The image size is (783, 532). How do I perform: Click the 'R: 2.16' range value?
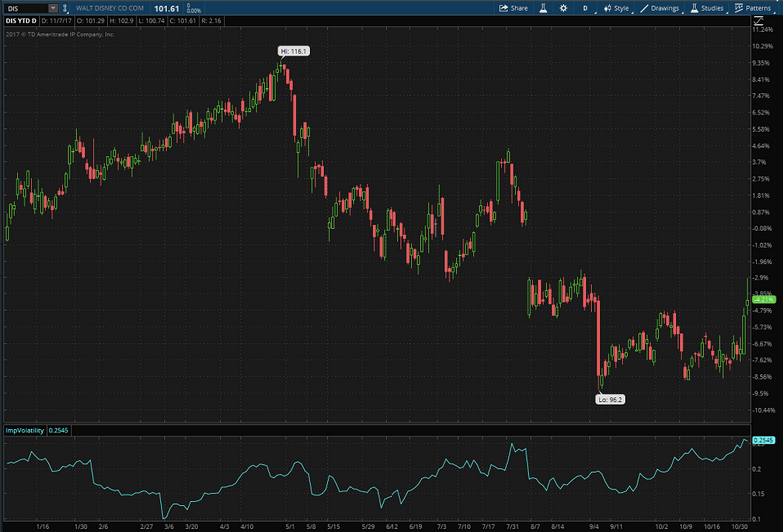[210, 21]
